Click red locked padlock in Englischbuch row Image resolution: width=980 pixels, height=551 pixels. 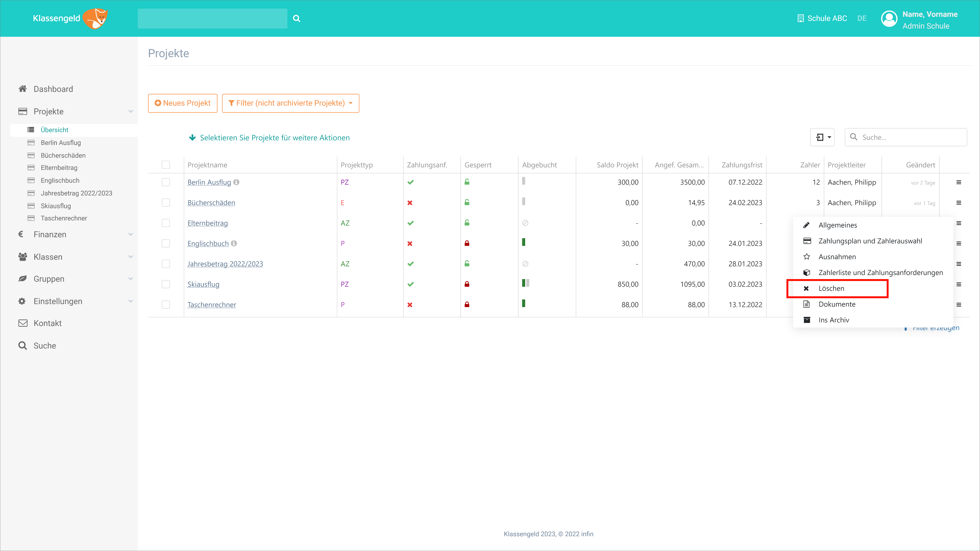467,243
